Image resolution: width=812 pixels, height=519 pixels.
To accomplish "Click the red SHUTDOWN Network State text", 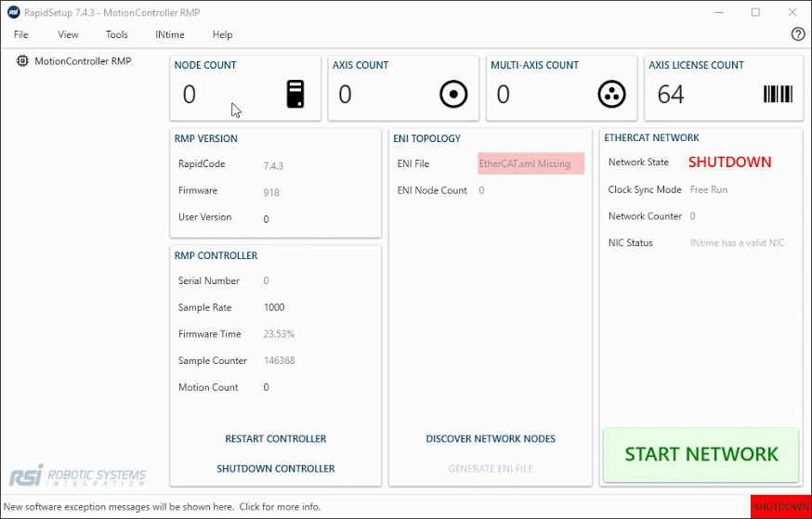I will [729, 162].
